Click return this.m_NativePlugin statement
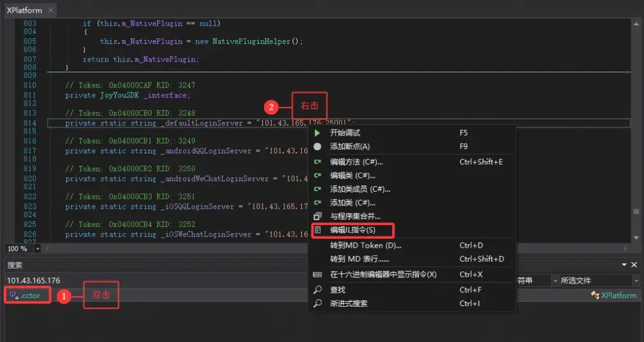This screenshot has width=644, height=342. click(141, 60)
